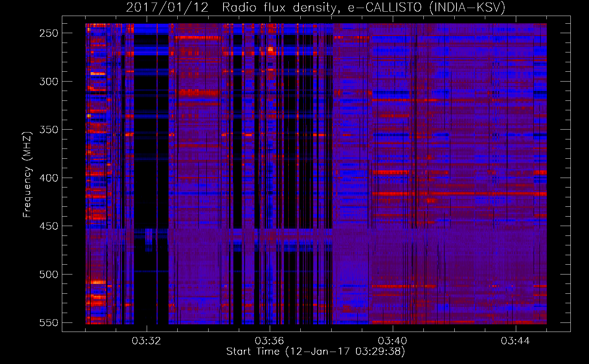The height and width of the screenshot is (364, 589).
Task: Click the 300 frequency tick label
Action: pos(49,82)
